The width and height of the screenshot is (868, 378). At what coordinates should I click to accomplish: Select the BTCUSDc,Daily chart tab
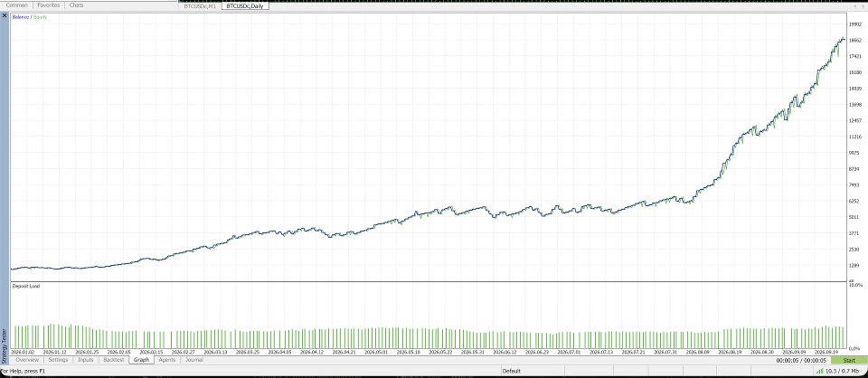tap(245, 6)
